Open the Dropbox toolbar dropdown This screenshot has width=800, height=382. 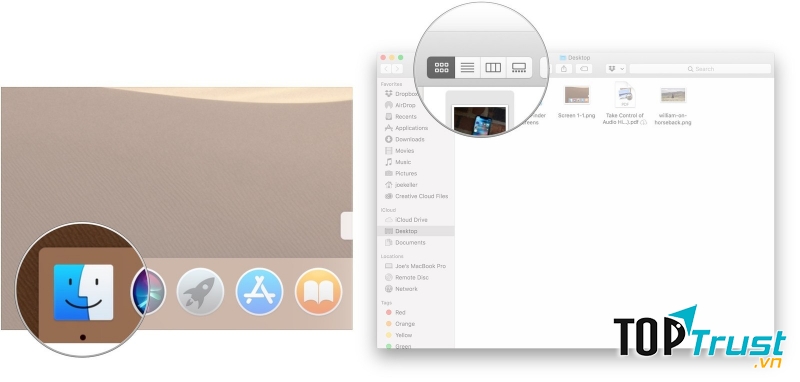coord(615,68)
